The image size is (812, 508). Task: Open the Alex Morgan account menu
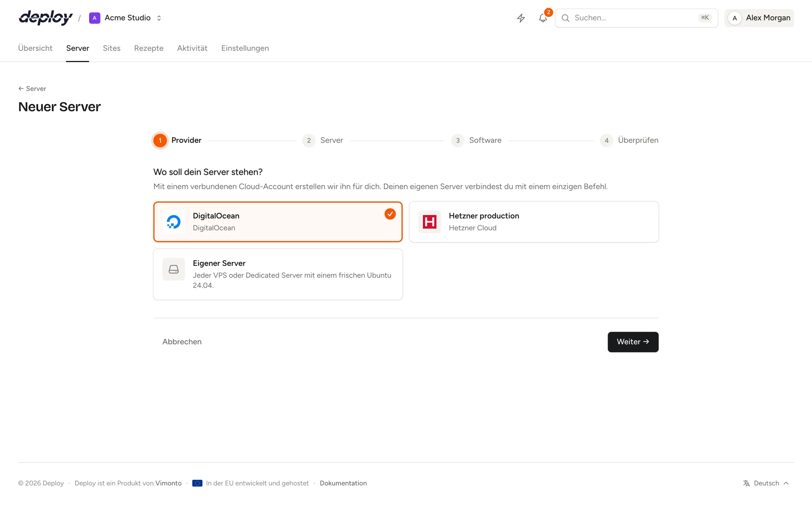click(x=759, y=18)
